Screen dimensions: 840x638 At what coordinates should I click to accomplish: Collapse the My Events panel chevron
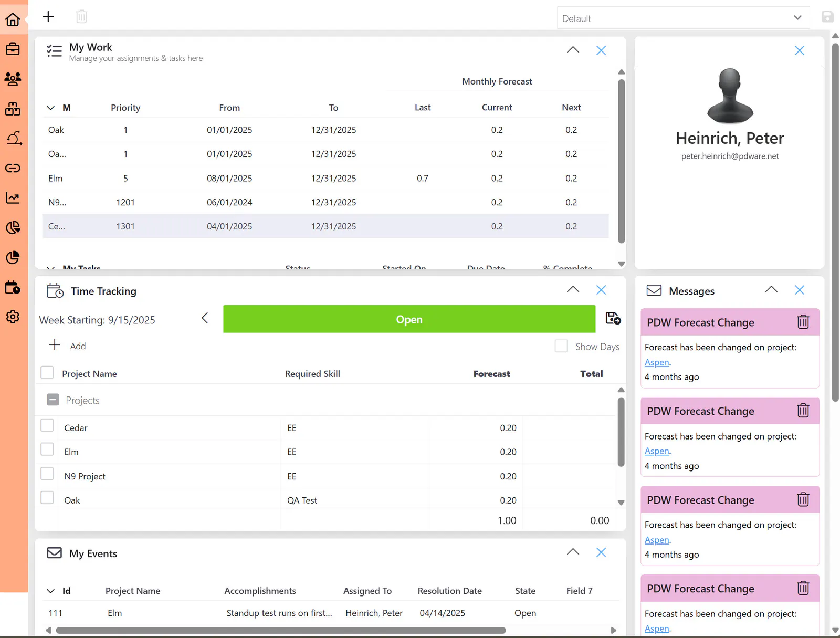pyautogui.click(x=573, y=552)
